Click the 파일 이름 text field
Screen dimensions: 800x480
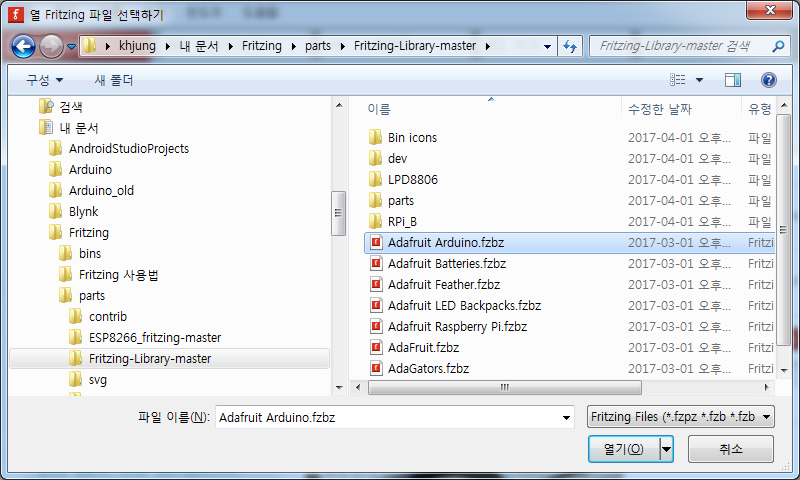389,417
